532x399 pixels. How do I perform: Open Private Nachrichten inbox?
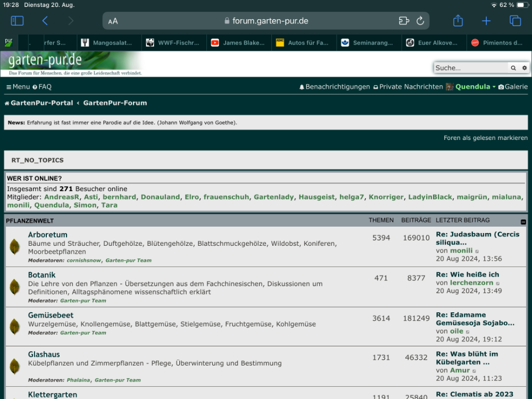point(408,87)
